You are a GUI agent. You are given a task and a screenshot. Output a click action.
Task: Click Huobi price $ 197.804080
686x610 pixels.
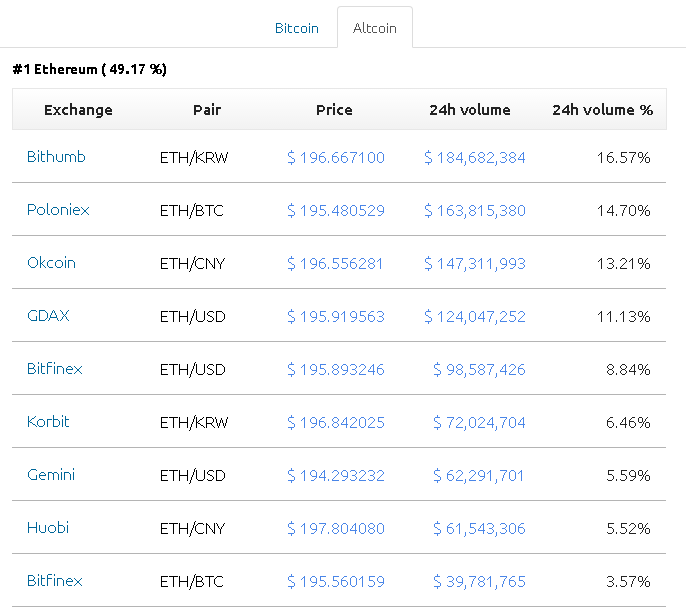point(336,528)
